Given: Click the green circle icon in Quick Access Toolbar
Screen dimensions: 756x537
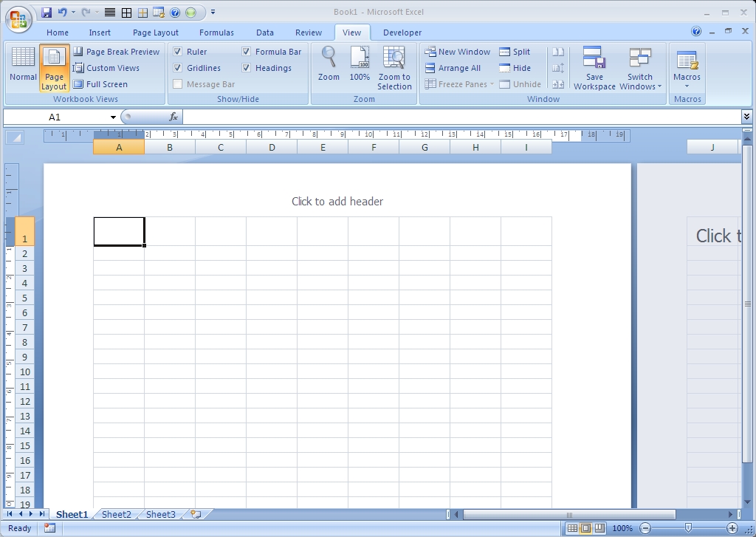Looking at the screenshot, I should click(191, 13).
